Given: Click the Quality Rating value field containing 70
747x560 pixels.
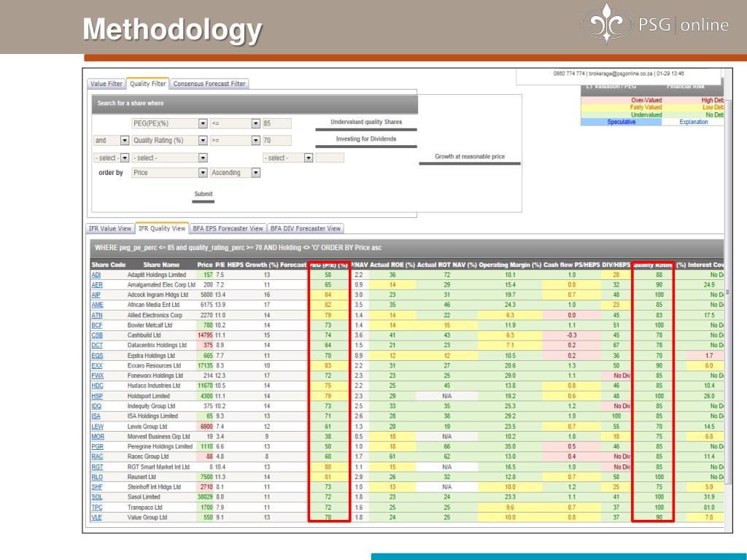Looking at the screenshot, I should coord(276,141).
